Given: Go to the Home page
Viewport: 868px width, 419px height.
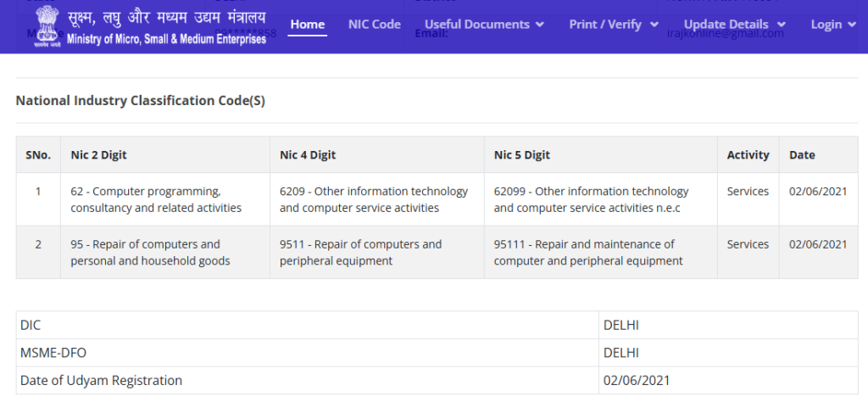Looking at the screenshot, I should 308,25.
